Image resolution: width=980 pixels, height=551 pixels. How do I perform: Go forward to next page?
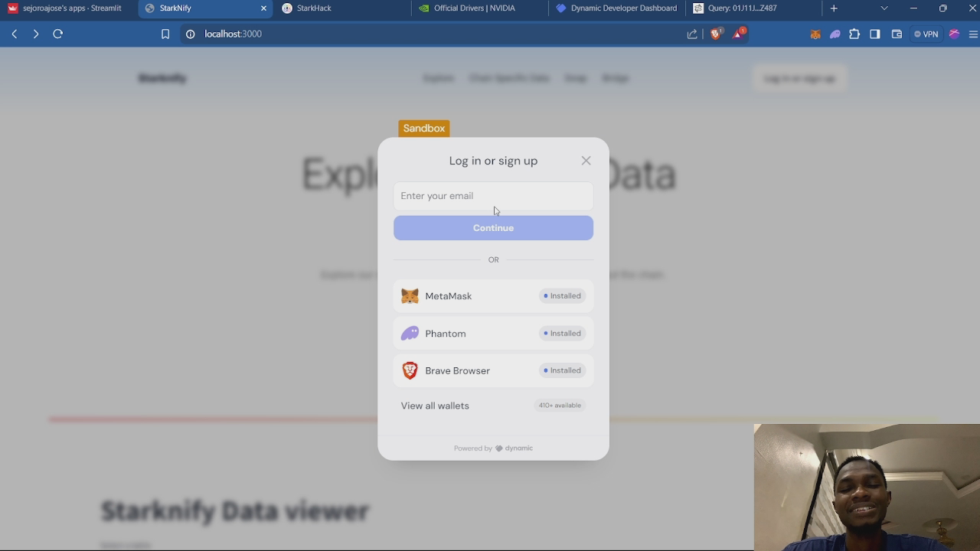coord(35,34)
